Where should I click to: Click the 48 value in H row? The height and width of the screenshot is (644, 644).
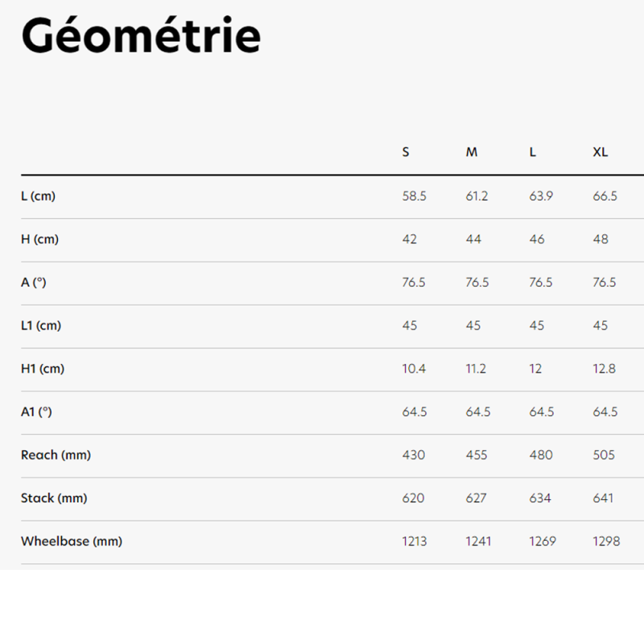[x=601, y=239]
